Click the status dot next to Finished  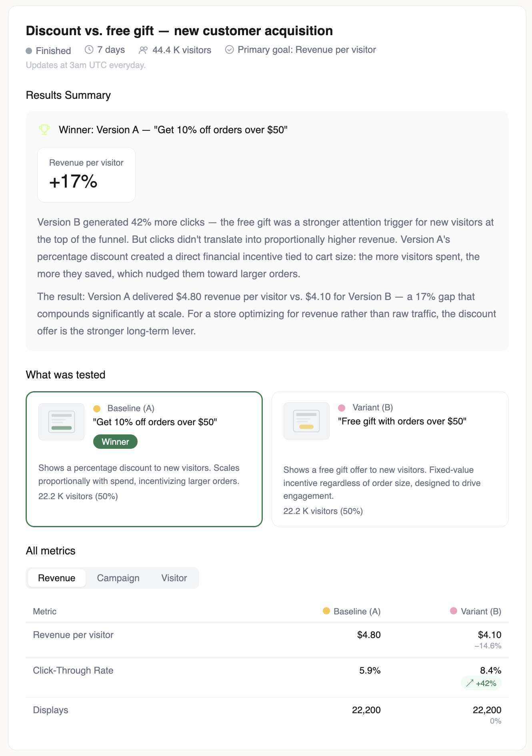[x=28, y=51]
